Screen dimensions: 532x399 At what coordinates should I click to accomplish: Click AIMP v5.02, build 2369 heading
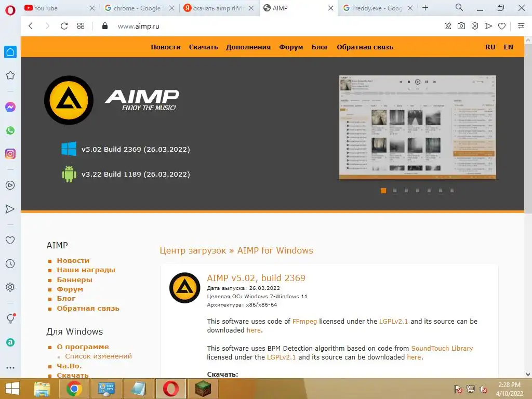(x=256, y=278)
